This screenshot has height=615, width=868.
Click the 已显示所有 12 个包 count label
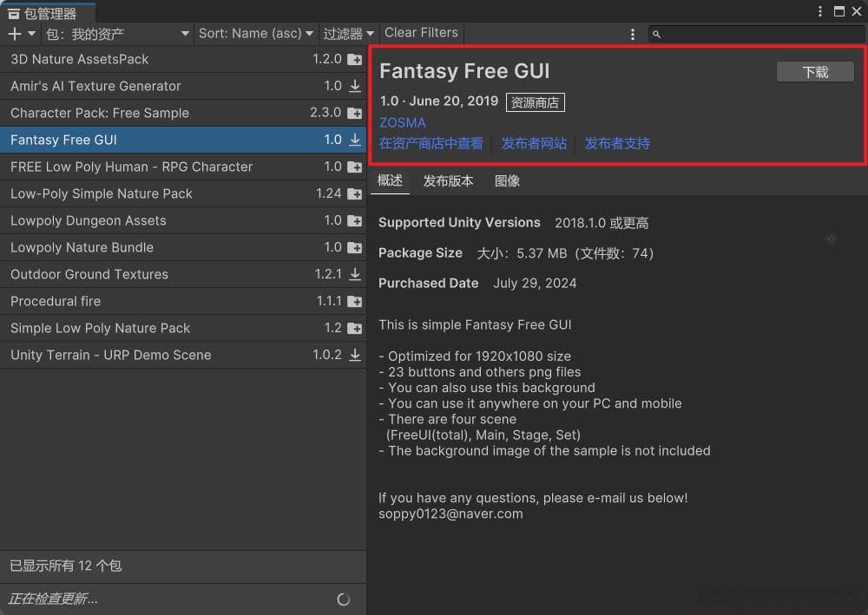tap(65, 566)
